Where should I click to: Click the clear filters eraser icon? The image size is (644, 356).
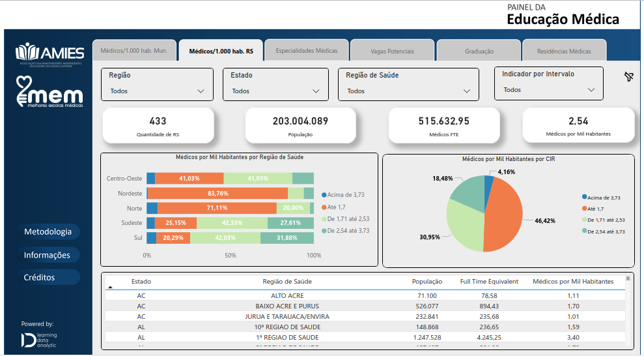pos(628,78)
